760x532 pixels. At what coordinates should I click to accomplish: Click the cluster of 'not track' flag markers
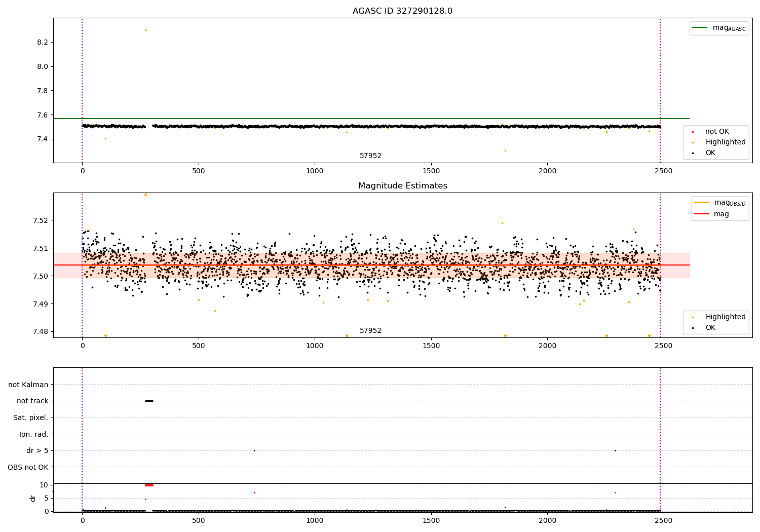tap(149, 401)
